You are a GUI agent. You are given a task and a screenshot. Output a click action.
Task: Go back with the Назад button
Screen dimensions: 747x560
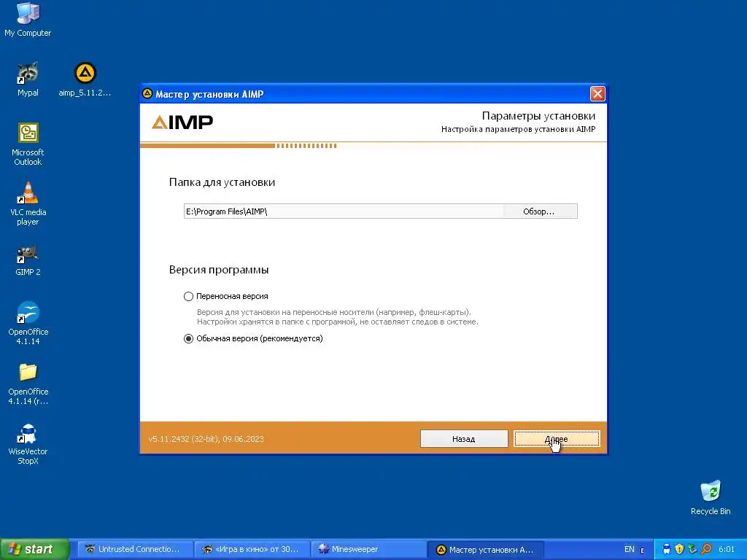point(463,438)
